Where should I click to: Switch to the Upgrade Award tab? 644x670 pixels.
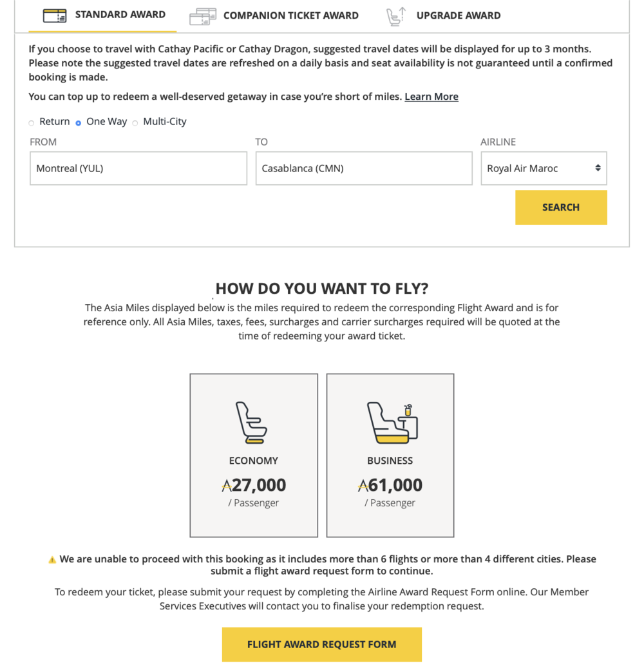(x=458, y=15)
